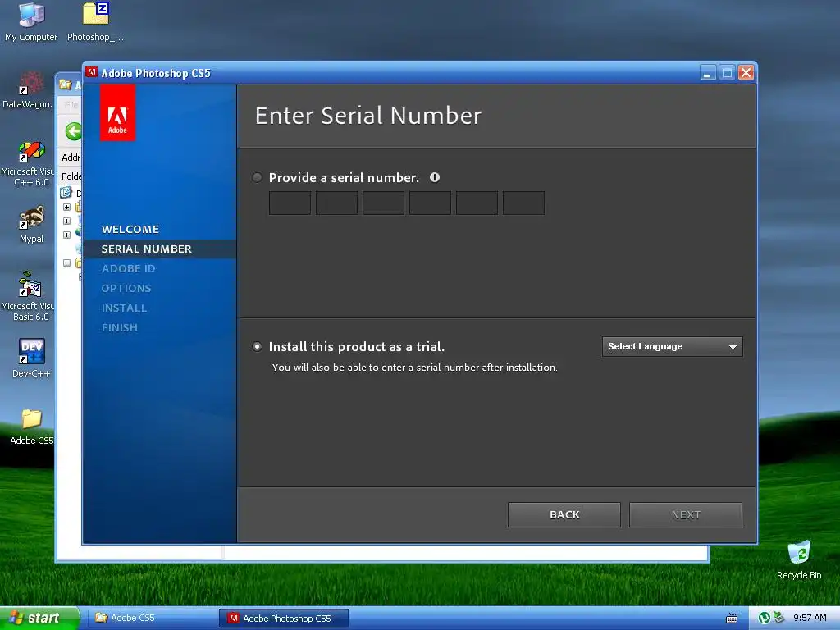Open the Adobe CS5 desktop folder
Viewport: 840px width, 630px height.
point(32,427)
